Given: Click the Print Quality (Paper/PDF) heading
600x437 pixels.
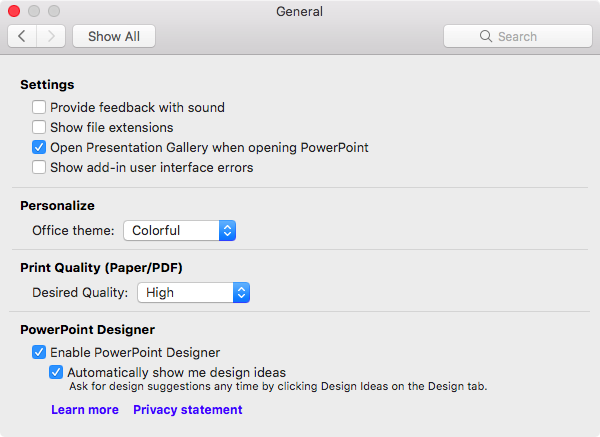Looking at the screenshot, I should (101, 267).
